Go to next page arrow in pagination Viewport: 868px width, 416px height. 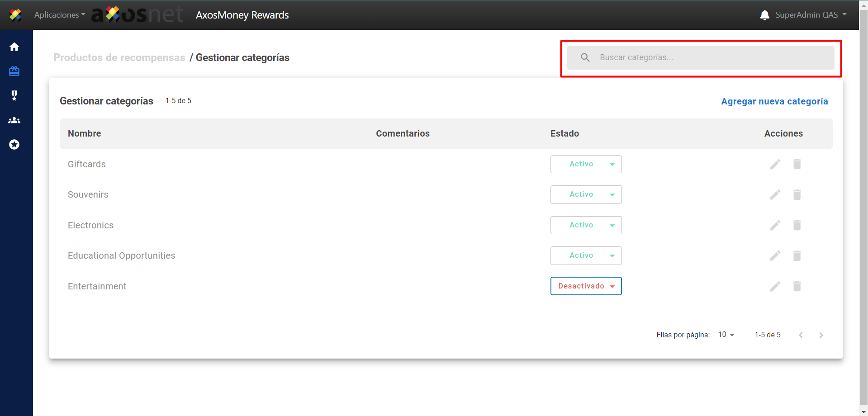[x=821, y=335]
